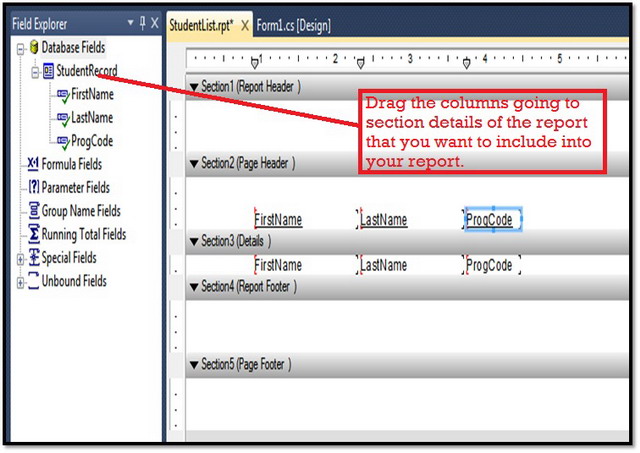Select the StudentRecord tree item
Image resolution: width=640 pixels, height=453 pixels.
coord(87,71)
